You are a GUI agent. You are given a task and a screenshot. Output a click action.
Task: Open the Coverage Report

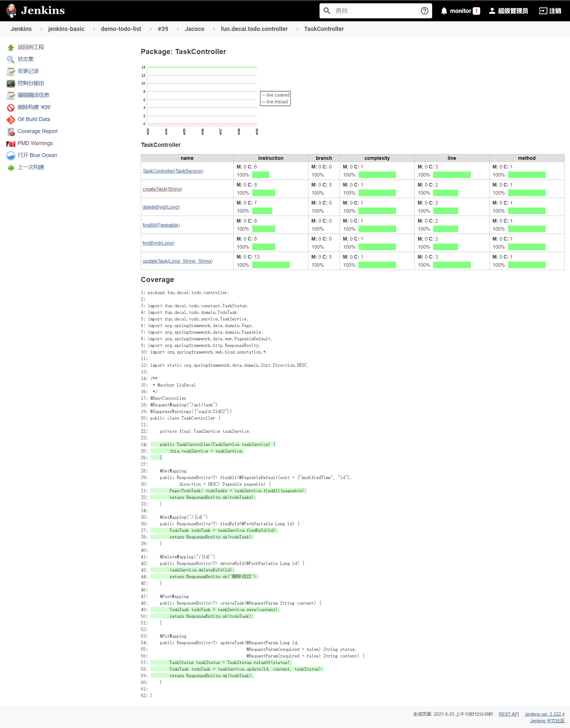point(37,131)
